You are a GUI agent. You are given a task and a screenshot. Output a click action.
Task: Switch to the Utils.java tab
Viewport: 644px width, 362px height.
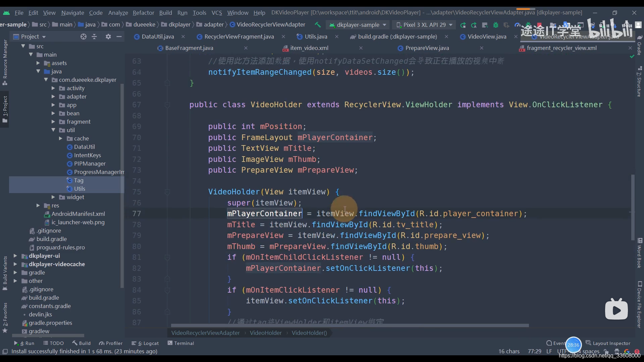316,37
